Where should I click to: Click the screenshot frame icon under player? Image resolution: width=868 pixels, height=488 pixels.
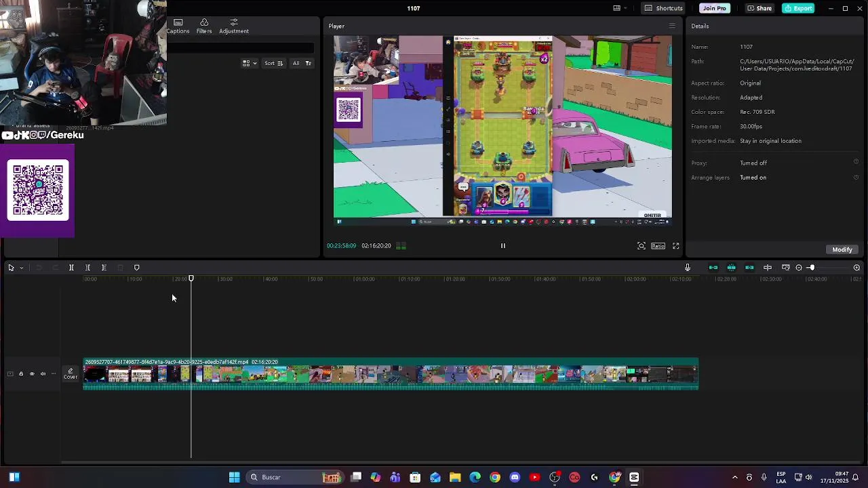(641, 245)
